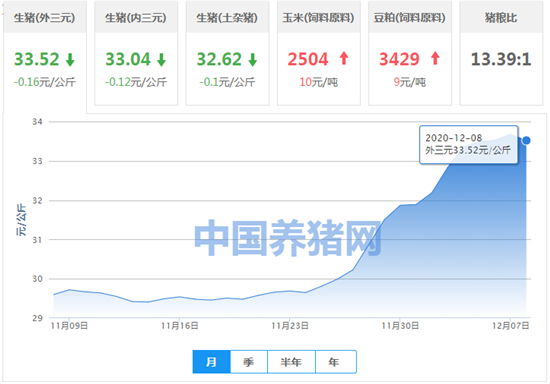Click the red up arrow beside 2504
Screen dimensions: 550x384
point(344,58)
